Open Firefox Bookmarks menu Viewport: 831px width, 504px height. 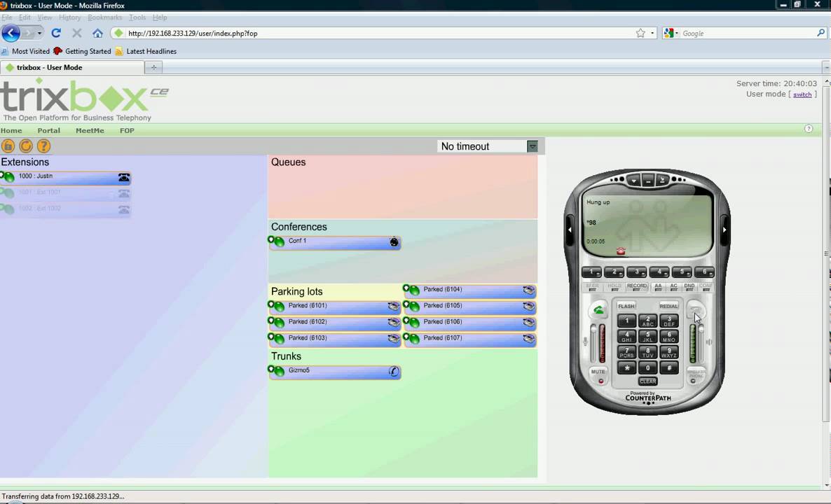point(104,17)
